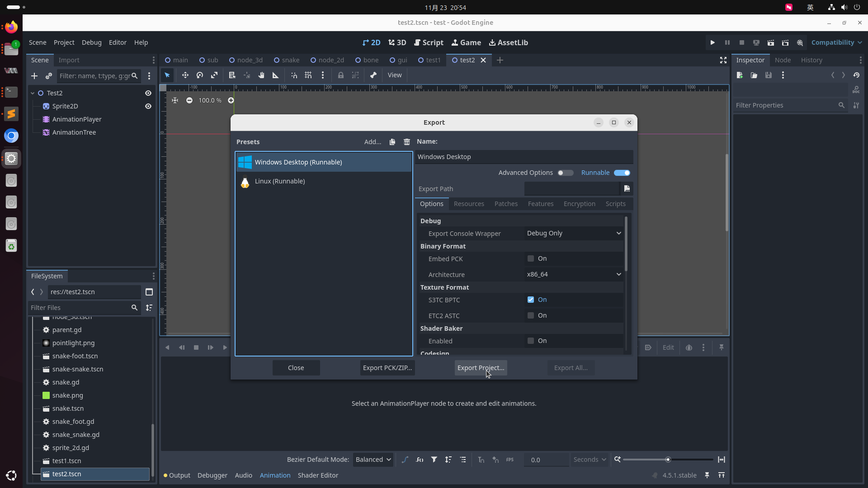This screenshot has height=488, width=868.
Task: Open the Export Console Wrapper dropdown
Action: tap(574, 233)
